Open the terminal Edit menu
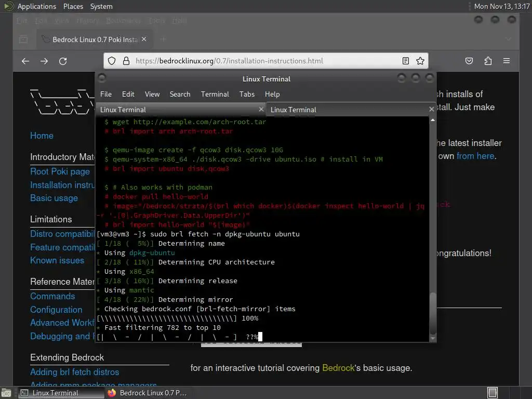 click(128, 95)
